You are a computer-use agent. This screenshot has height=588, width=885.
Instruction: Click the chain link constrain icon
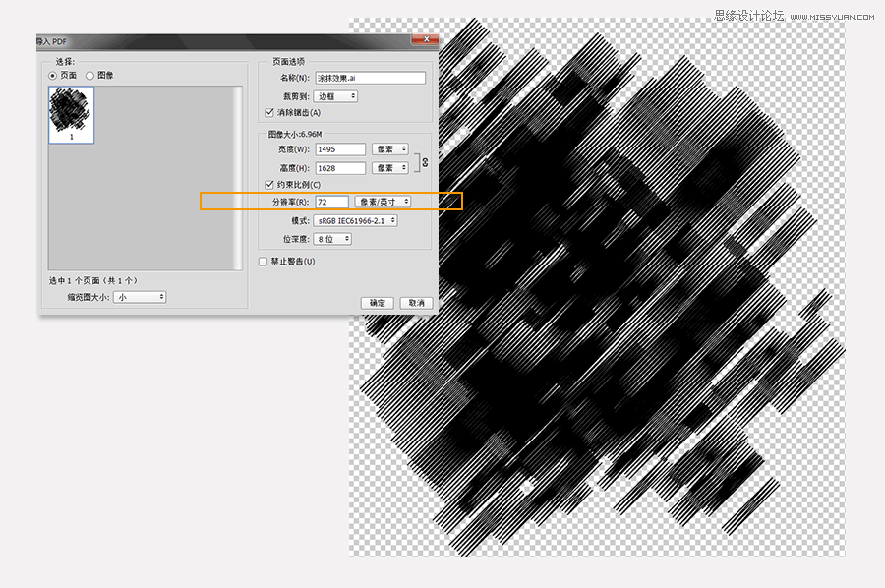click(425, 162)
